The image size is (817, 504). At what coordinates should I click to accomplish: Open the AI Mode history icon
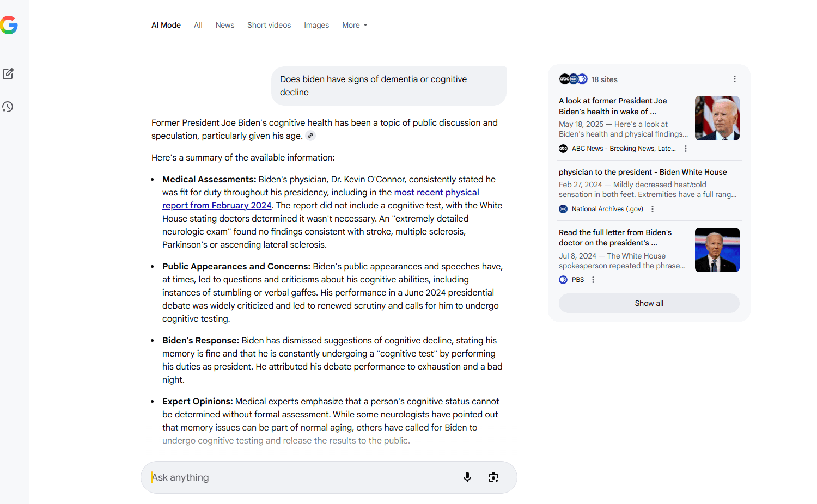tap(8, 107)
